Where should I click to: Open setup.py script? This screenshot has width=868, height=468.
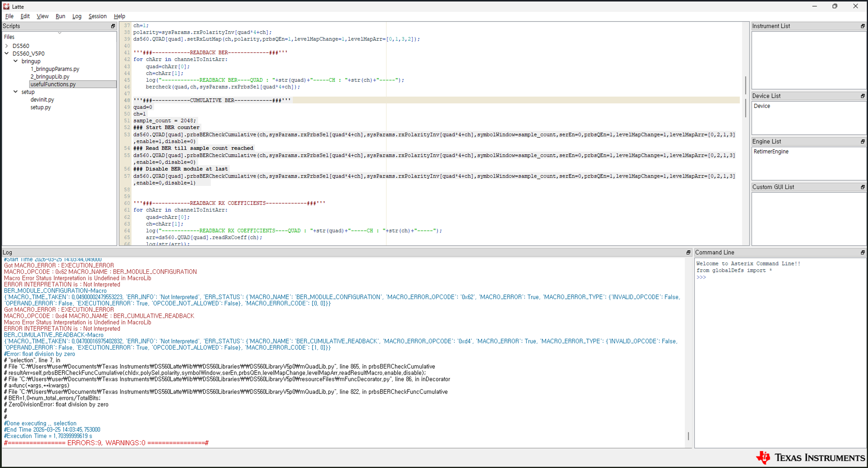pyautogui.click(x=41, y=108)
